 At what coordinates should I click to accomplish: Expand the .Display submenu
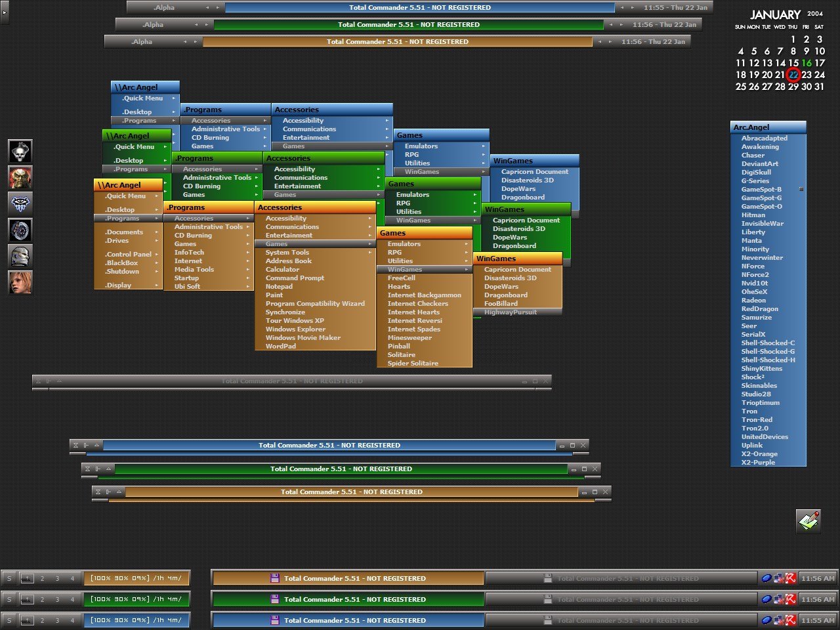coord(127,285)
